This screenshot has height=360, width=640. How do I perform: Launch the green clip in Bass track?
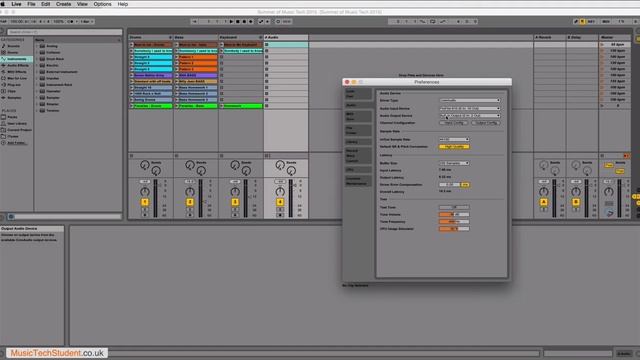click(x=176, y=106)
